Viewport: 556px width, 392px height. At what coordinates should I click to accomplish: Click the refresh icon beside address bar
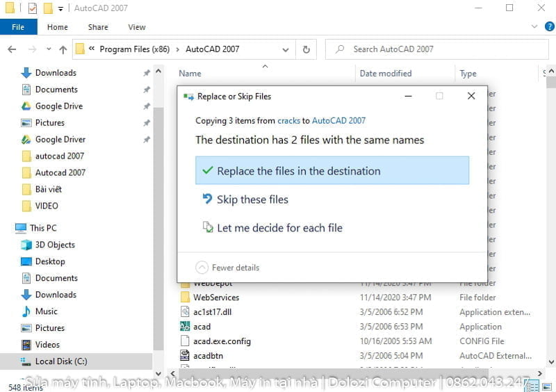[306, 49]
